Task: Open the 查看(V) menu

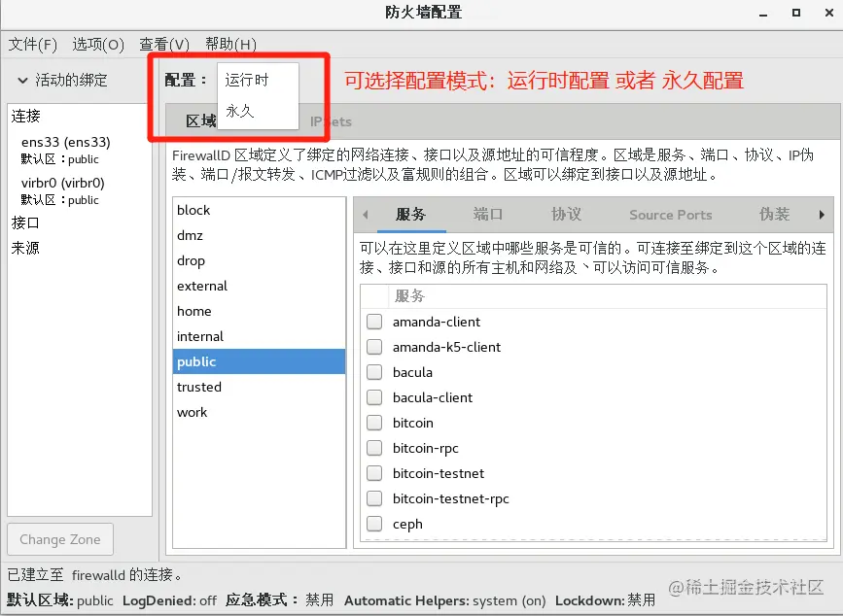Action: point(164,44)
